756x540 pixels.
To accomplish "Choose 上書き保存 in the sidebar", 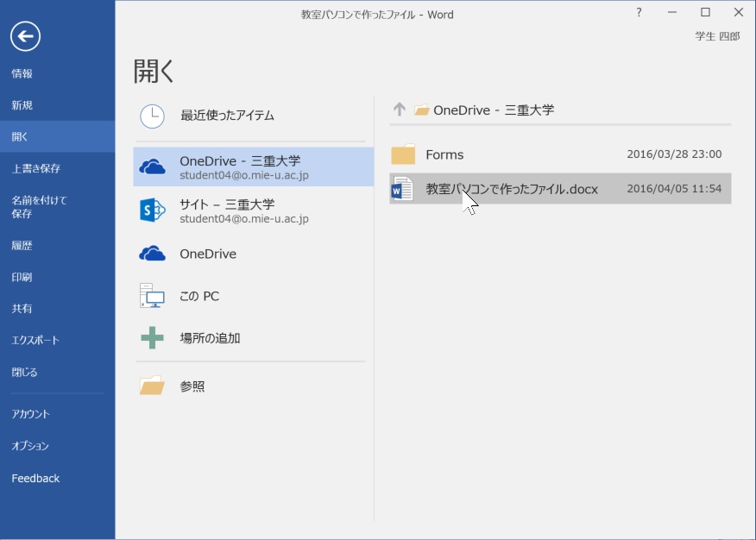I will [36, 168].
